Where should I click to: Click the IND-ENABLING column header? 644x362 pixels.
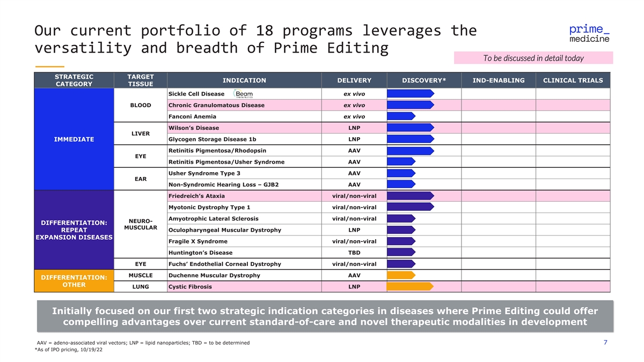[498, 80]
